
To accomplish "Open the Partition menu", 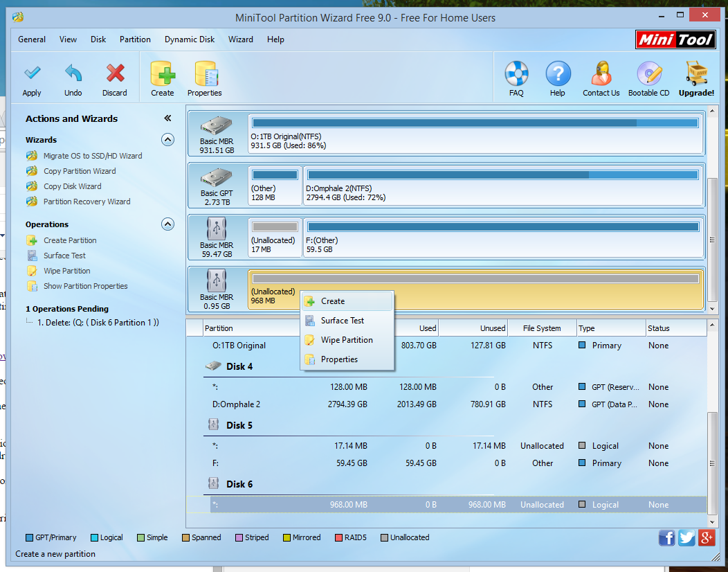I will click(135, 39).
